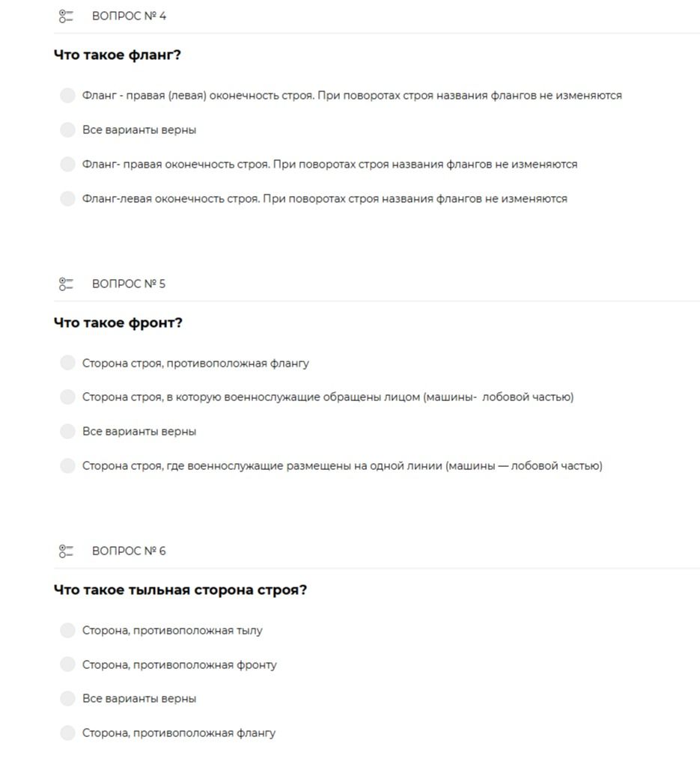The image size is (700, 758).
Task: Click the question-type icon beside ВОПРОС № 5
Action: click(x=66, y=284)
